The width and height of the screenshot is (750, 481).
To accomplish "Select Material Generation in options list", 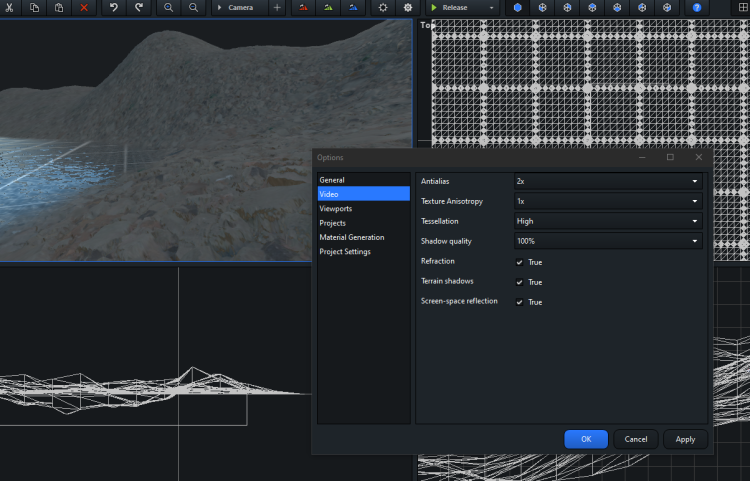I will (352, 237).
